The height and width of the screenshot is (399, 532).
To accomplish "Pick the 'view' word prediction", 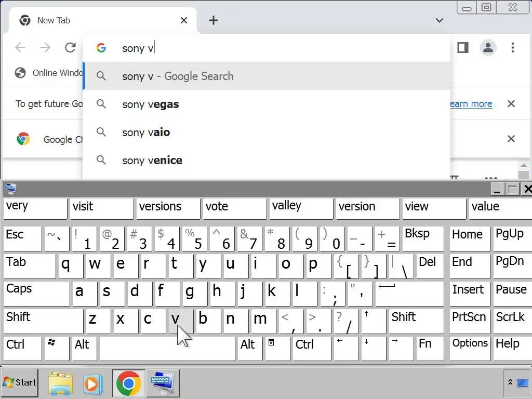I will click(434, 209).
